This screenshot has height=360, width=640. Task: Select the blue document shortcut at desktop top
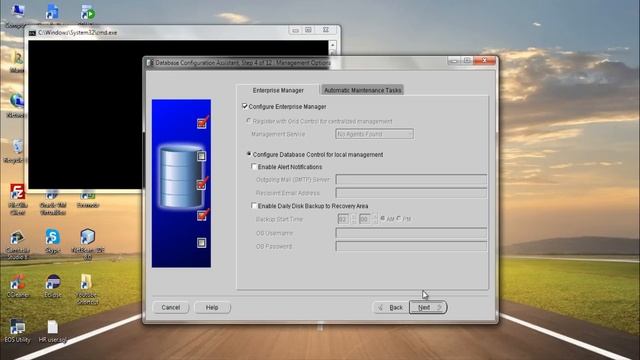(52, 11)
